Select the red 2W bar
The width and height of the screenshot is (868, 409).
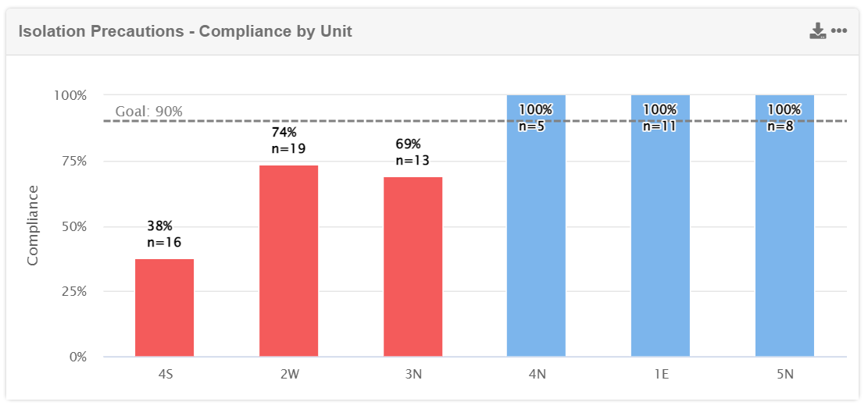[x=288, y=261]
